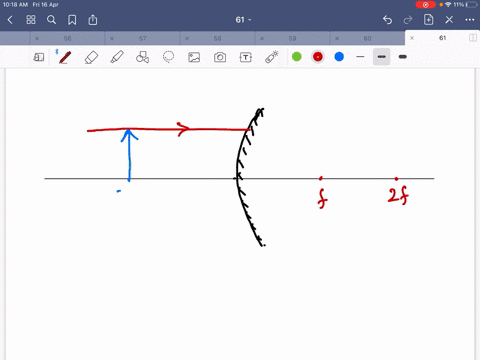Switch to tab 56

[x=67, y=38]
